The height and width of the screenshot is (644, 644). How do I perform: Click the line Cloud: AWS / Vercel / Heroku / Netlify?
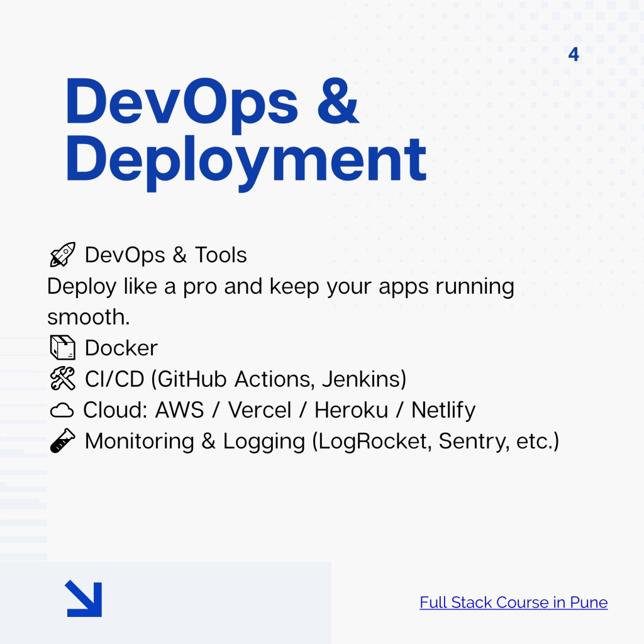279,410
